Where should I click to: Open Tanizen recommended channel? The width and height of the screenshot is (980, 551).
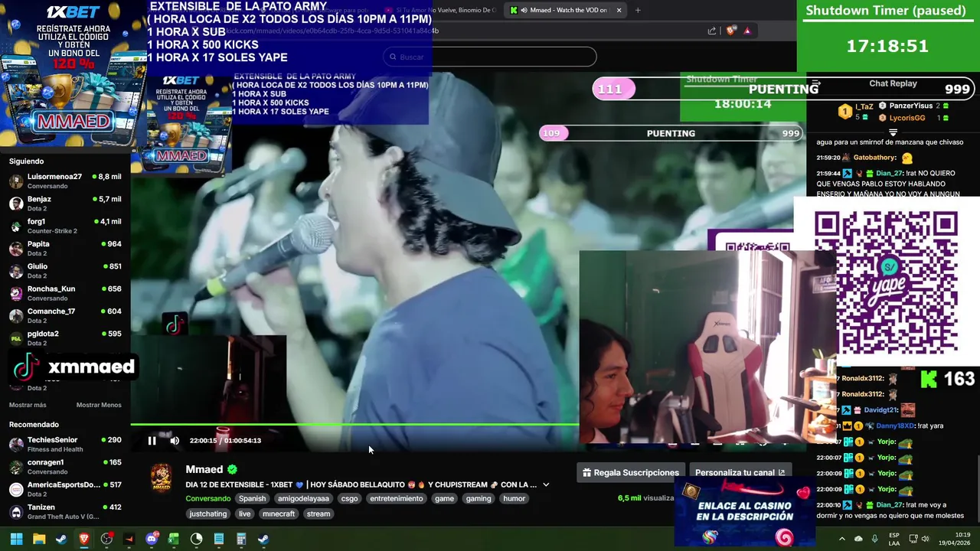coord(65,511)
